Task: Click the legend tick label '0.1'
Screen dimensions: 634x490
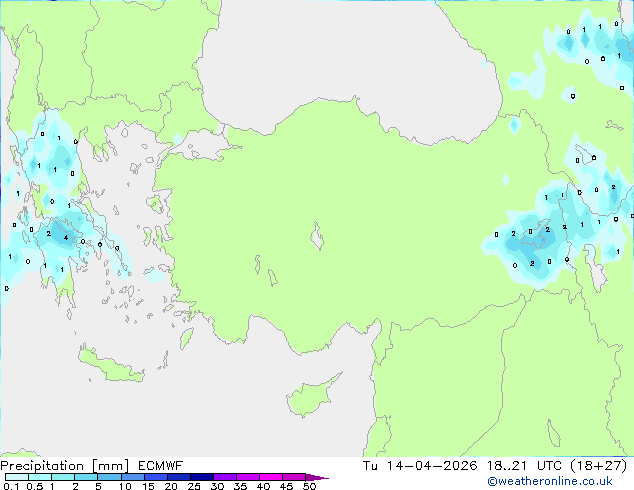Action: [11, 486]
